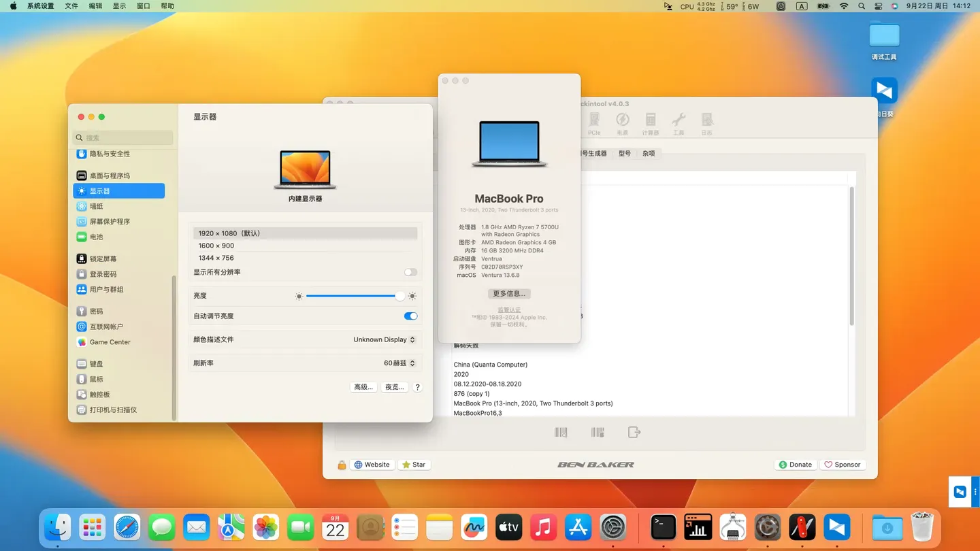This screenshot has width=980, height=551.
Task: Switch to the 型号 tab in Hackintool
Action: [x=624, y=154]
